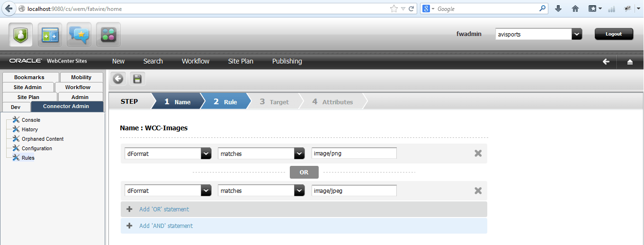Expand the avisports site dropdown
The width and height of the screenshot is (644, 245).
577,34
